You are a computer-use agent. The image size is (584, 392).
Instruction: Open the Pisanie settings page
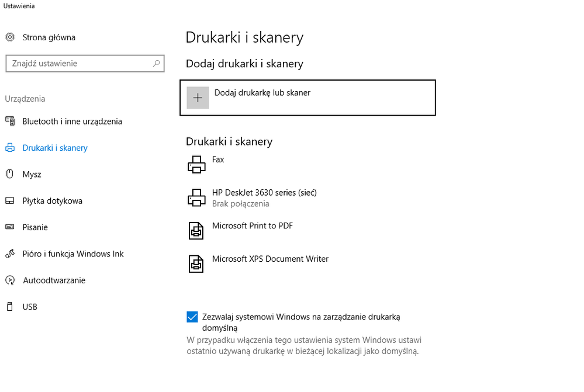[x=35, y=227]
